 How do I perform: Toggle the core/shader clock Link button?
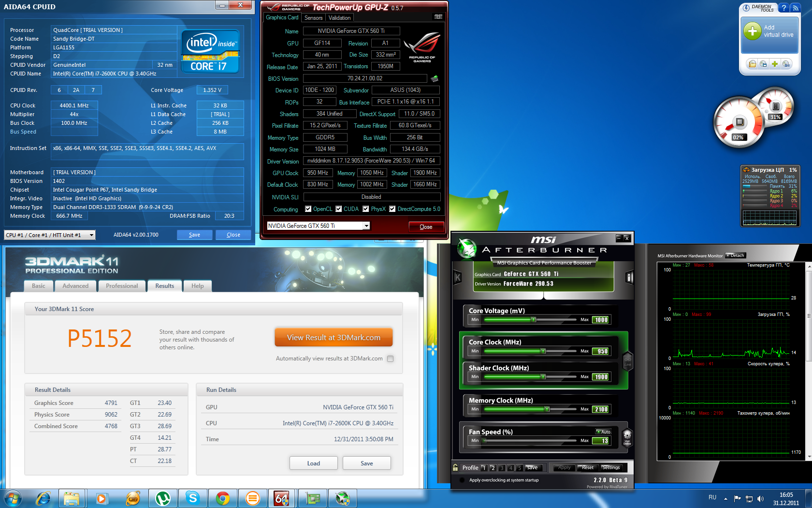(x=627, y=360)
